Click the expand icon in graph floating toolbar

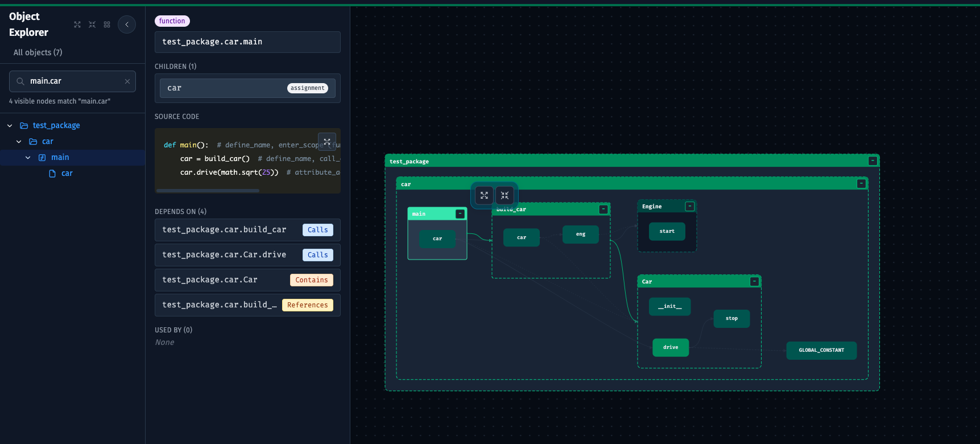click(484, 195)
